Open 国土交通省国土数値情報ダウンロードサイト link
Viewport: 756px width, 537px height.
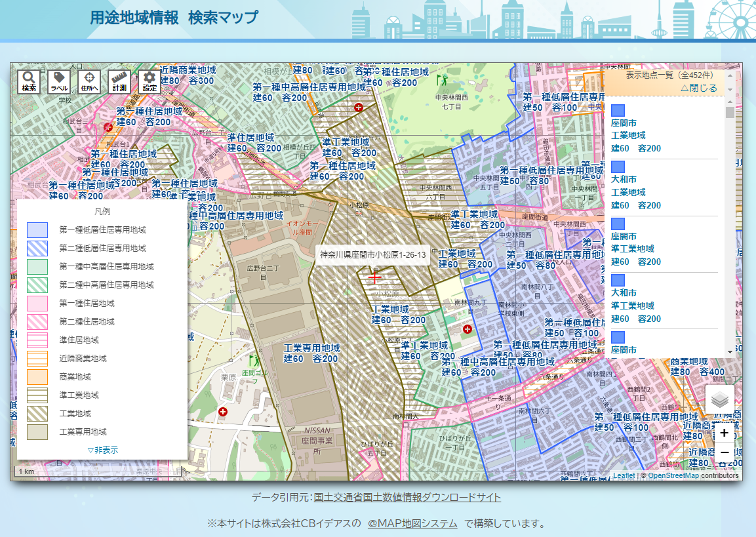pyautogui.click(x=407, y=497)
